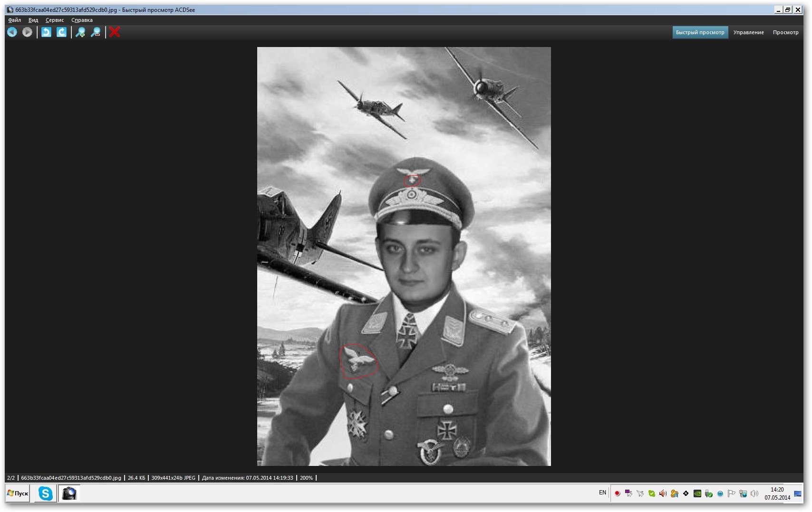Zoom in with the magnifier plus
812x512 pixels.
coord(80,32)
